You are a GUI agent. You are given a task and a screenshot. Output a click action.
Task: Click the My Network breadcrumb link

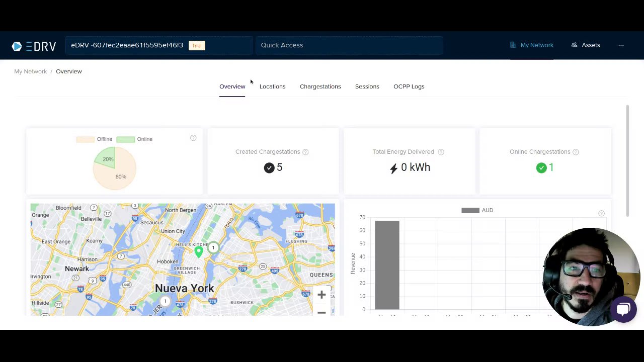tap(30, 71)
